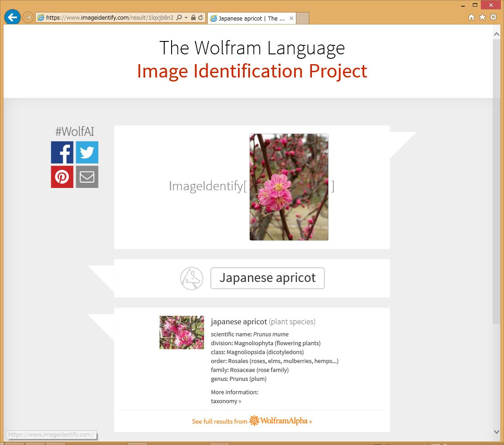Go back with the browser back arrow
504x445 pixels.
12,17
